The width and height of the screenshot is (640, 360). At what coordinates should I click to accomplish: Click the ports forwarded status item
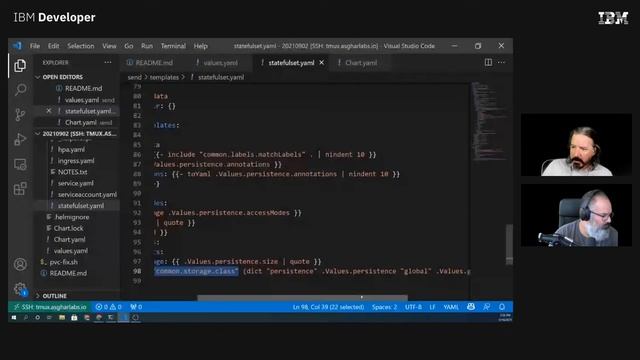coord(136,307)
